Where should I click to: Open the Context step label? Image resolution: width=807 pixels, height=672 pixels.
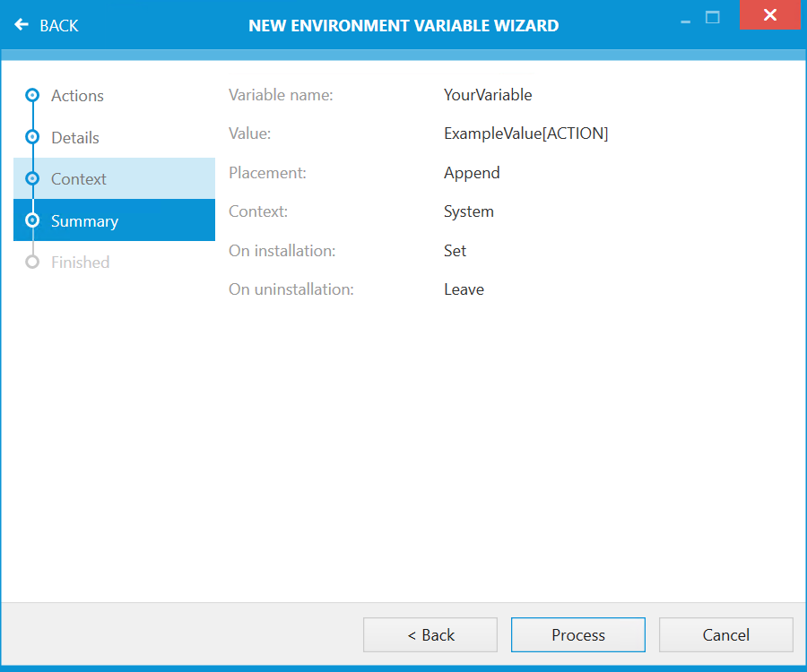[79, 179]
